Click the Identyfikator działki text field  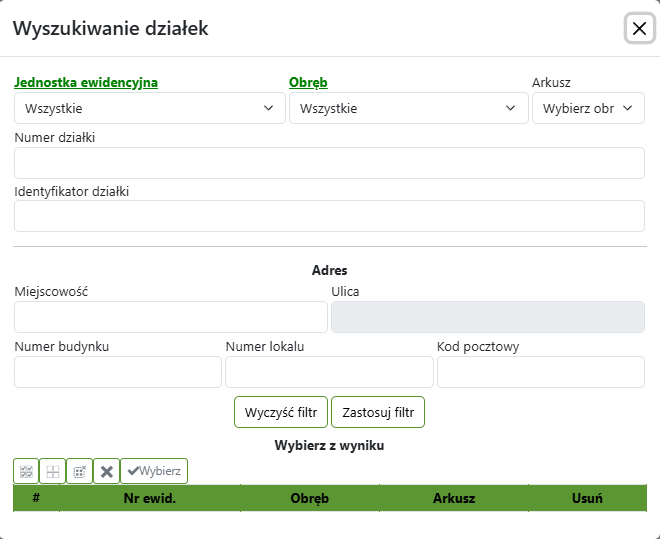329,216
